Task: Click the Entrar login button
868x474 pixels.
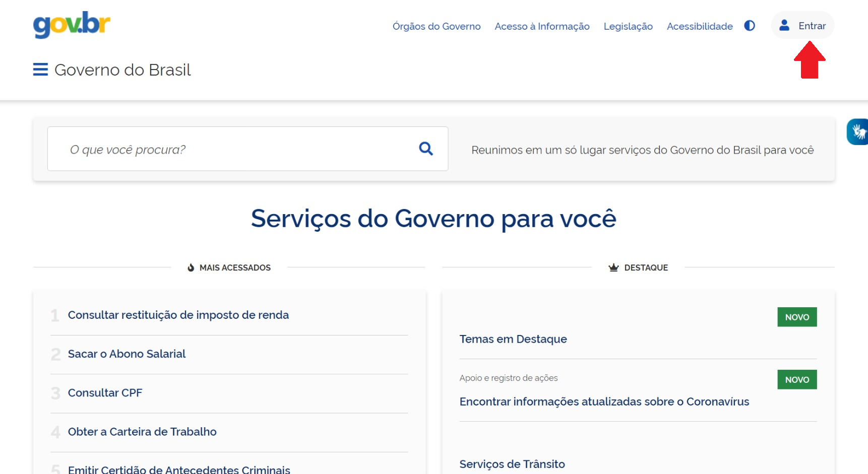Action: point(802,25)
